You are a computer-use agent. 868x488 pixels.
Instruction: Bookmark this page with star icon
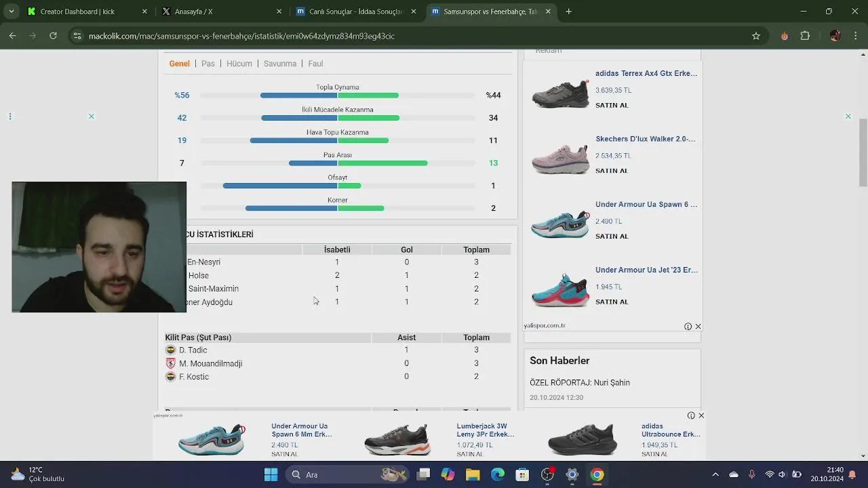(x=756, y=36)
